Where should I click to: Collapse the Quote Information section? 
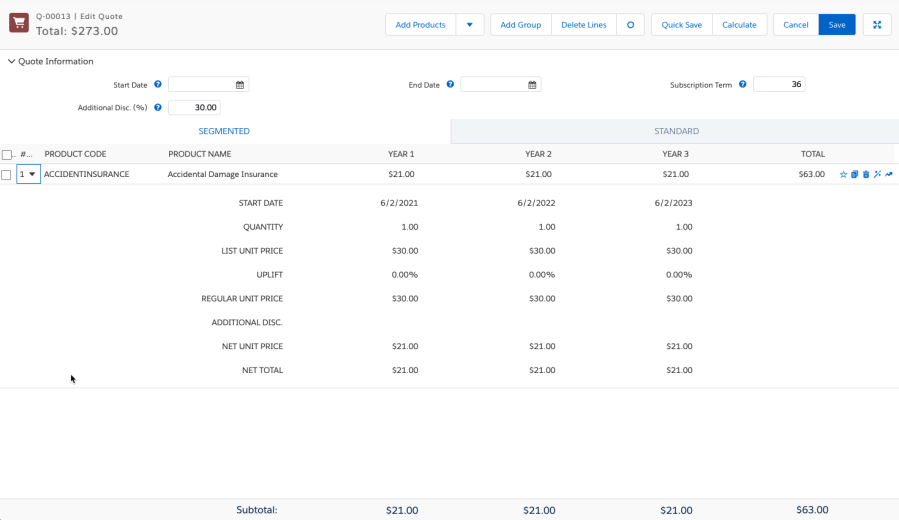(x=12, y=61)
